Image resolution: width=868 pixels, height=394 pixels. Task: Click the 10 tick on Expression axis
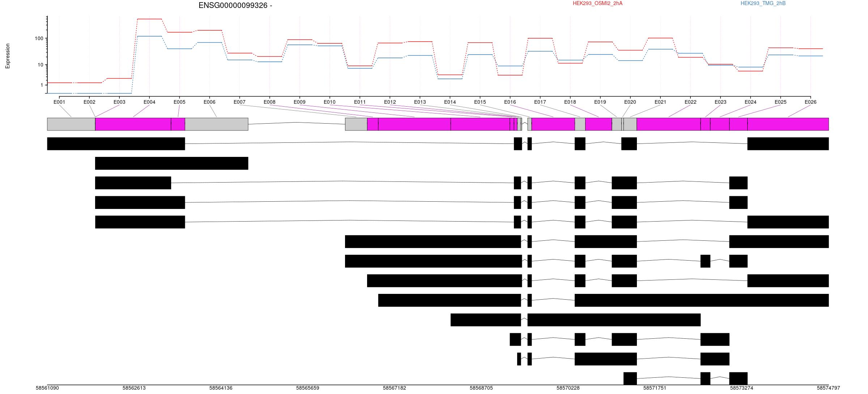(x=40, y=65)
